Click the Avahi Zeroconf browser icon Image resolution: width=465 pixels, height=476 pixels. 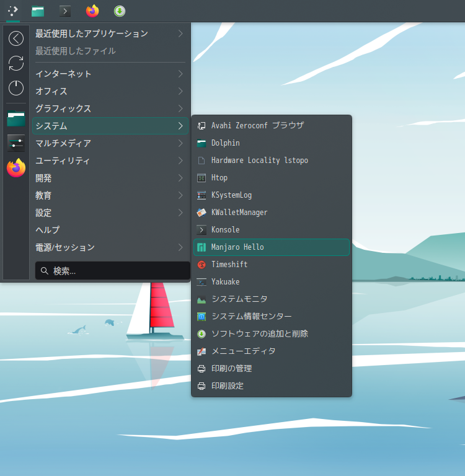point(201,126)
